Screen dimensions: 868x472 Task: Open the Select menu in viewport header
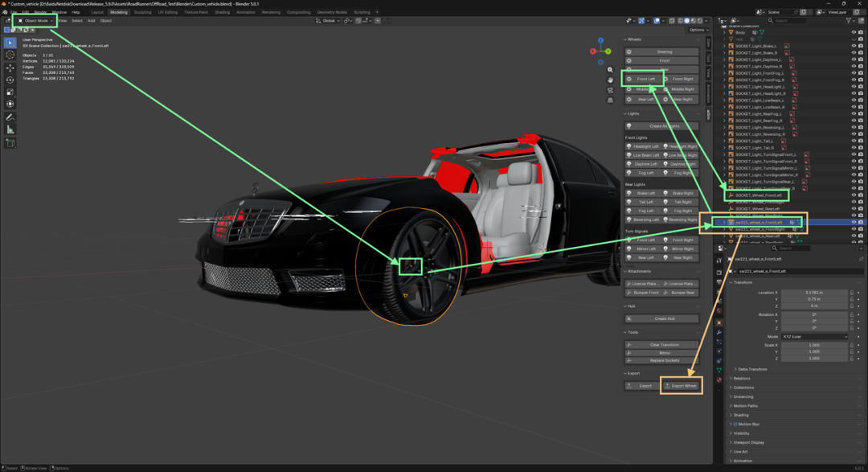[x=77, y=20]
